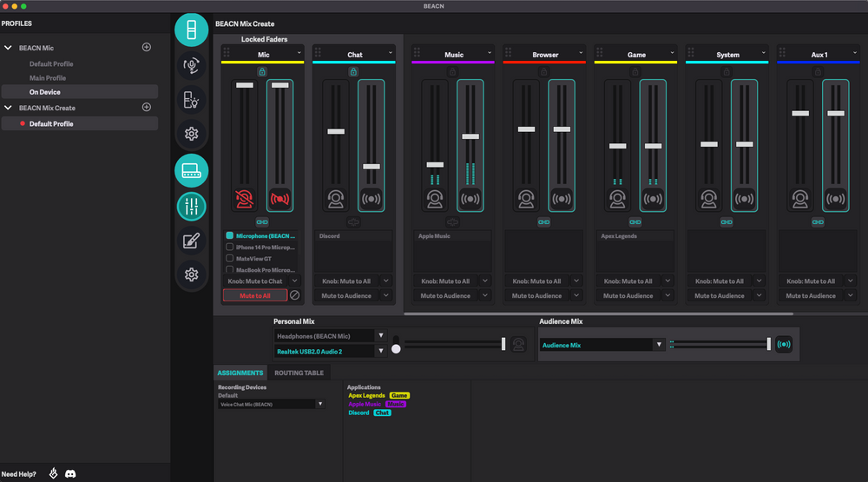Check the iPhone 14 Pro Microphone box

click(230, 248)
